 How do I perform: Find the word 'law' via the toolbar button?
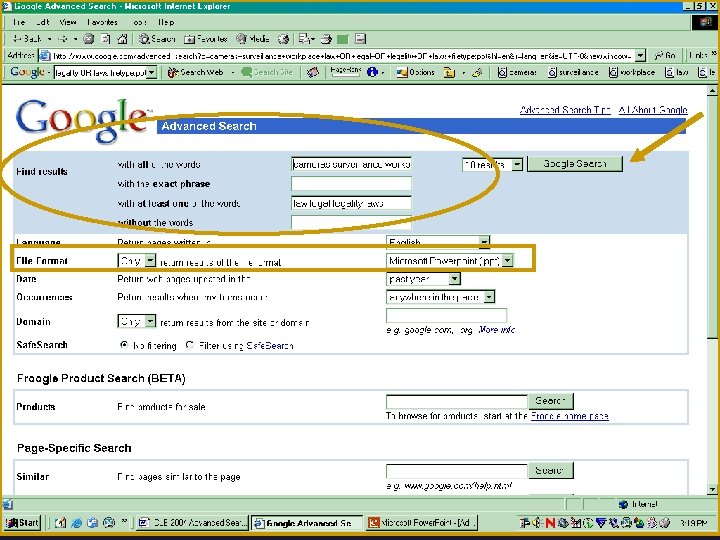point(676,72)
